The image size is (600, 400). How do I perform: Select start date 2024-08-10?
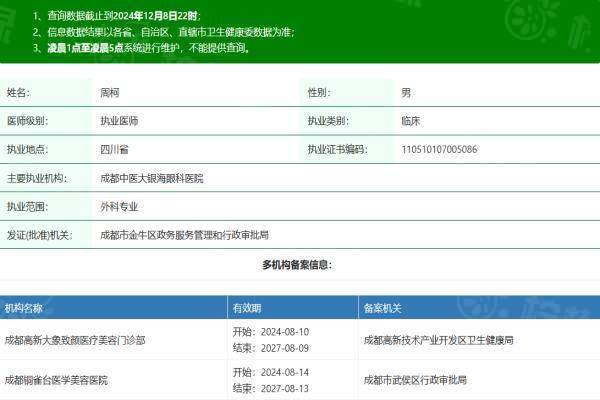[285, 332]
